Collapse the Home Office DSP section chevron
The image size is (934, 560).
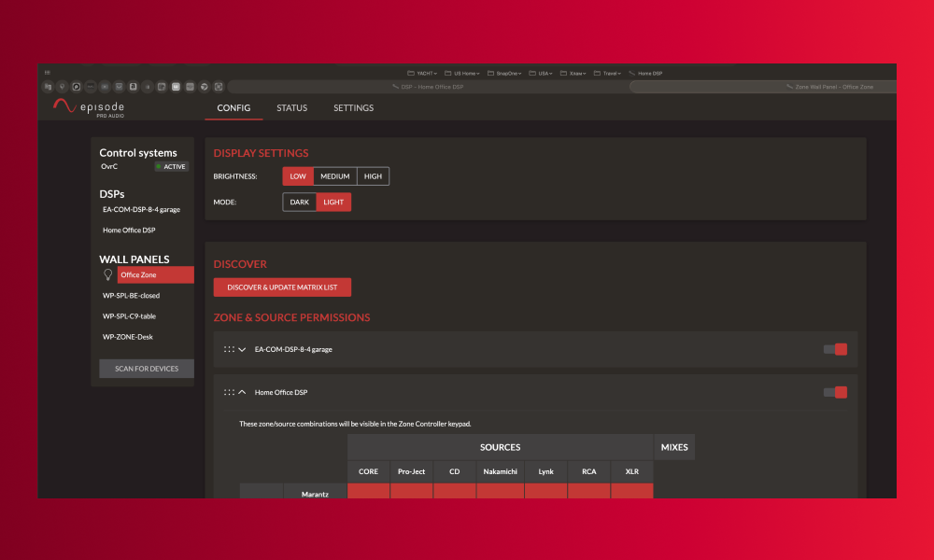(243, 393)
